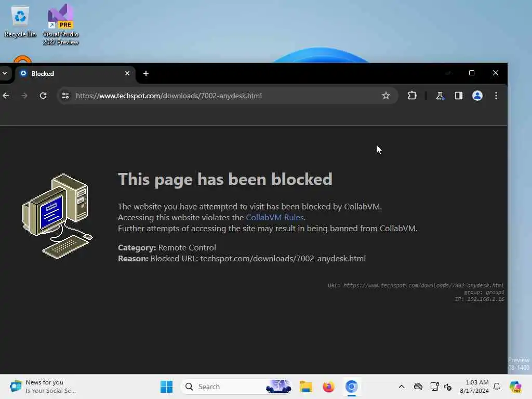Click the 'IP: 192.168.1.16' text
The height and width of the screenshot is (399, 532).
pyautogui.click(x=480, y=299)
